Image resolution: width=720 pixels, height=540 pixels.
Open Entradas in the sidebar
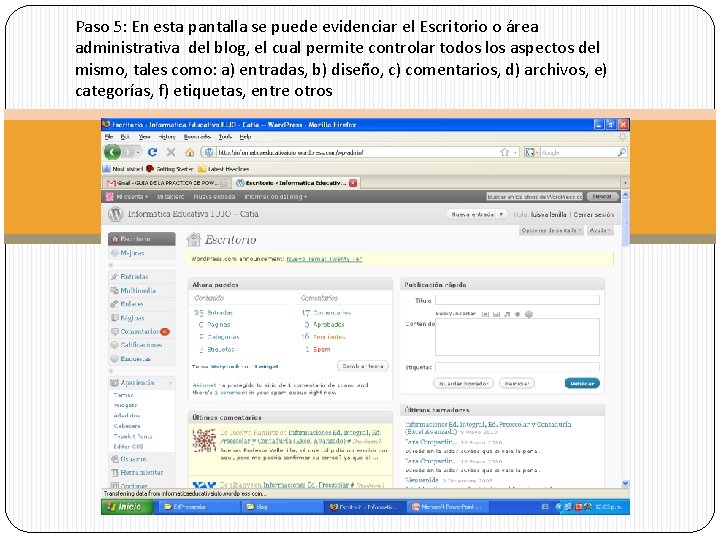(134, 276)
